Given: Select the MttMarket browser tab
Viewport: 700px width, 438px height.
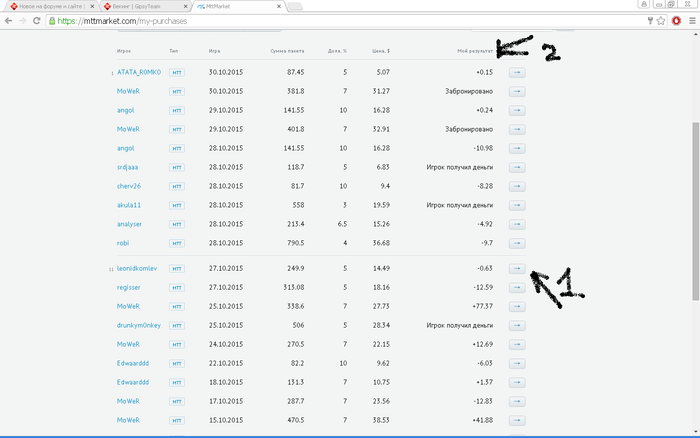Looking at the screenshot, I should (x=238, y=6).
